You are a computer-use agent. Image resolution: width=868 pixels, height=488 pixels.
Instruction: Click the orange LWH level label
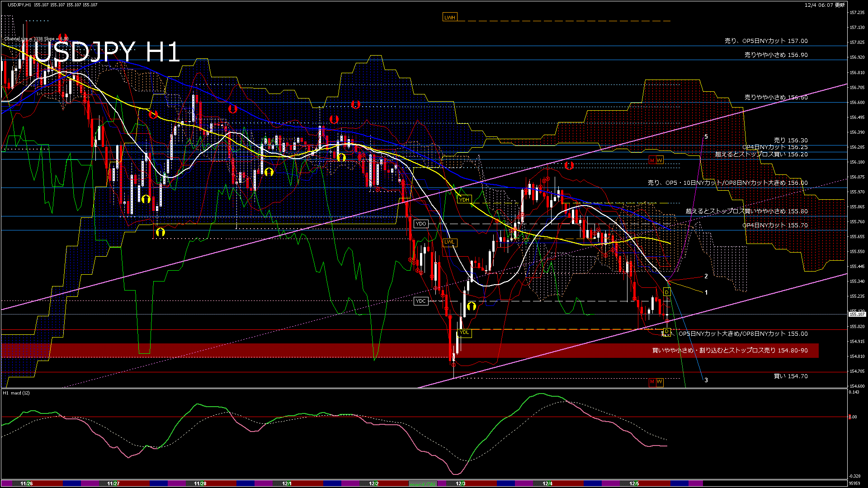pos(449,18)
